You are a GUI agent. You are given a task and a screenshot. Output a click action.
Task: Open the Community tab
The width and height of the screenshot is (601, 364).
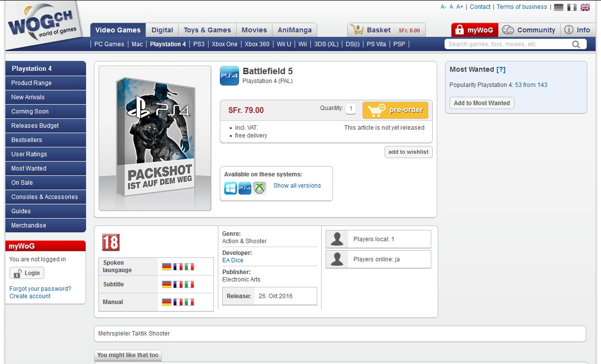coord(529,30)
